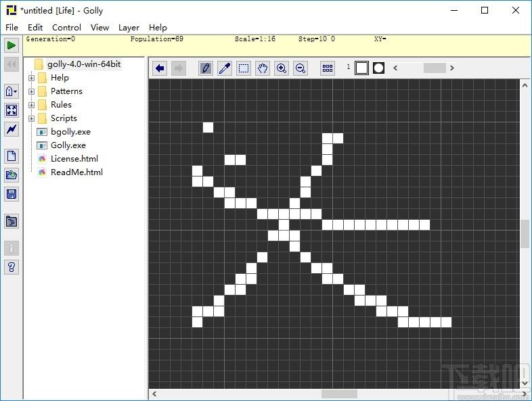Click the Scale=1:16 status text
Screen dimensions: 532x401
point(255,39)
